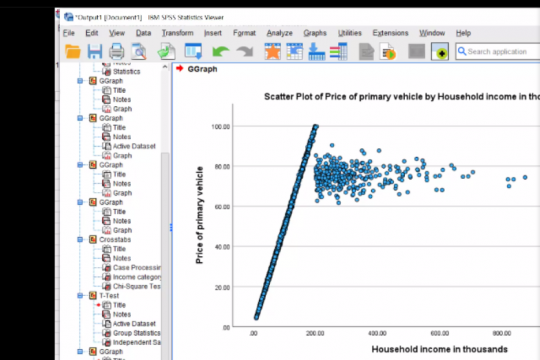Collapse the GGraph node directly below Statistics
The height and width of the screenshot is (360, 540).
point(80,81)
